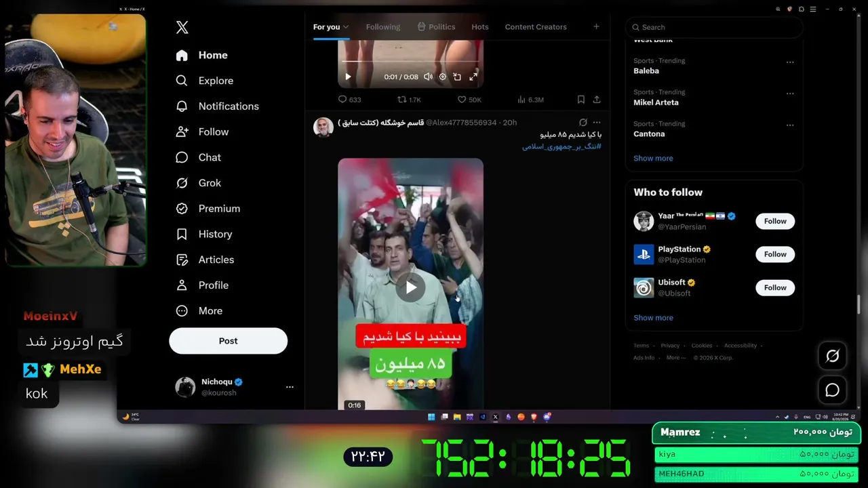The width and height of the screenshot is (868, 488).
Task: Open the Privacy footer link
Action: (x=670, y=346)
